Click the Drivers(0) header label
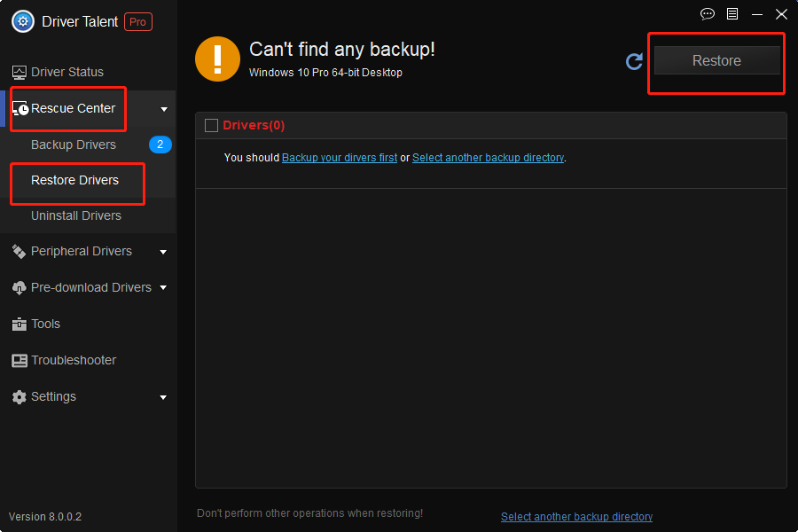 [x=254, y=125]
